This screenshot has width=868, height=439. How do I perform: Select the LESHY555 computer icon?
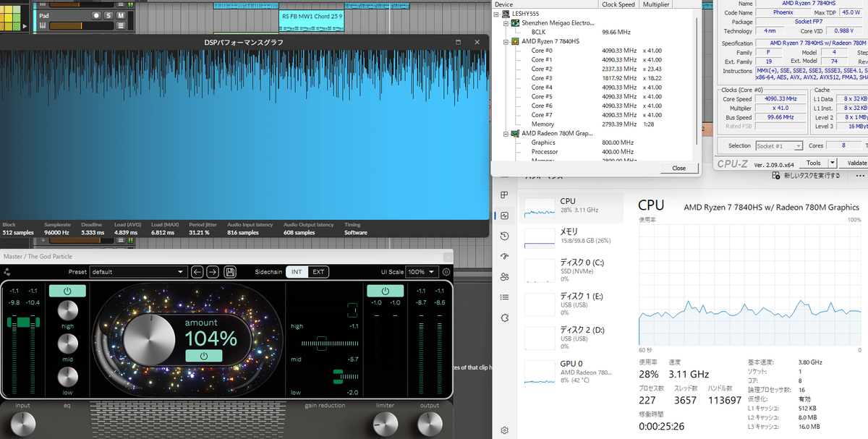pos(506,14)
